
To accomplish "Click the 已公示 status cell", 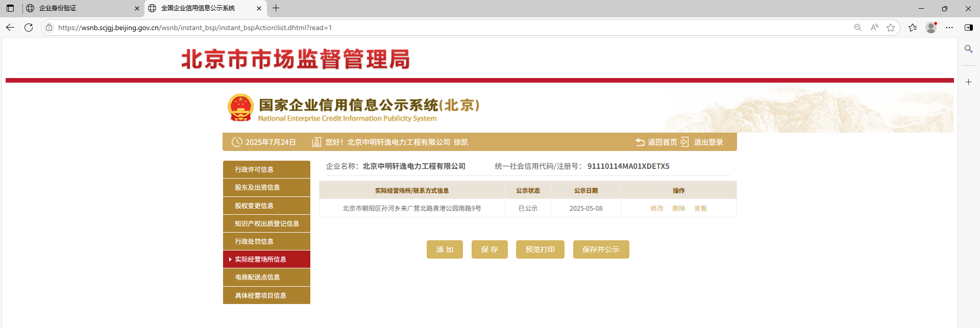I will (x=528, y=208).
